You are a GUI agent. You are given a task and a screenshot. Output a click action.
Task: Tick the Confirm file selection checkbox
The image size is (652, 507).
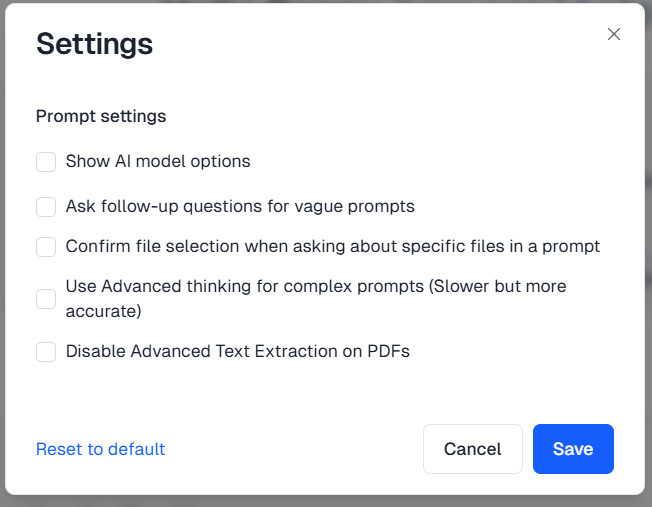(46, 247)
